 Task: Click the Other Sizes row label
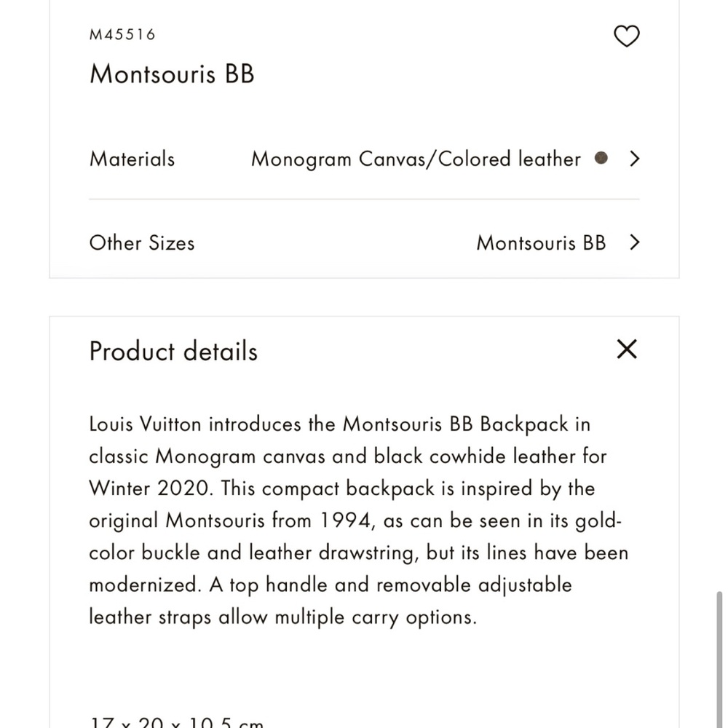click(142, 242)
